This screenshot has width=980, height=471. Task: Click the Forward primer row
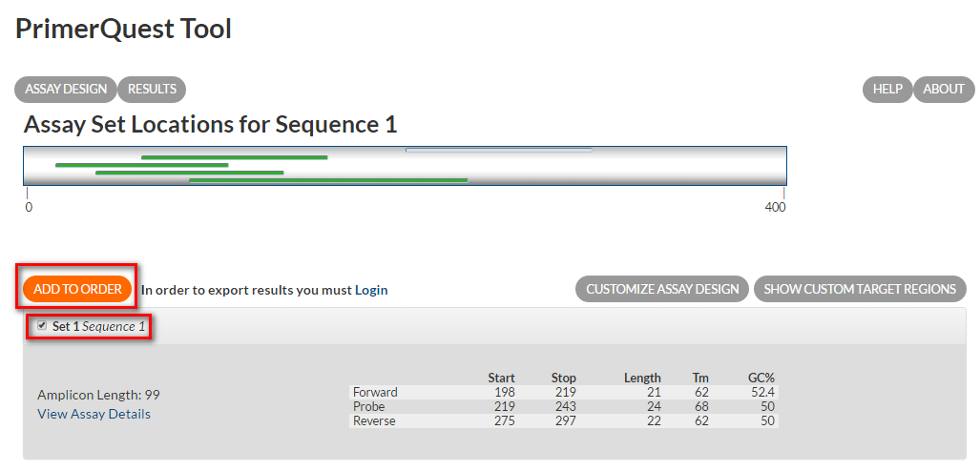[563, 392]
